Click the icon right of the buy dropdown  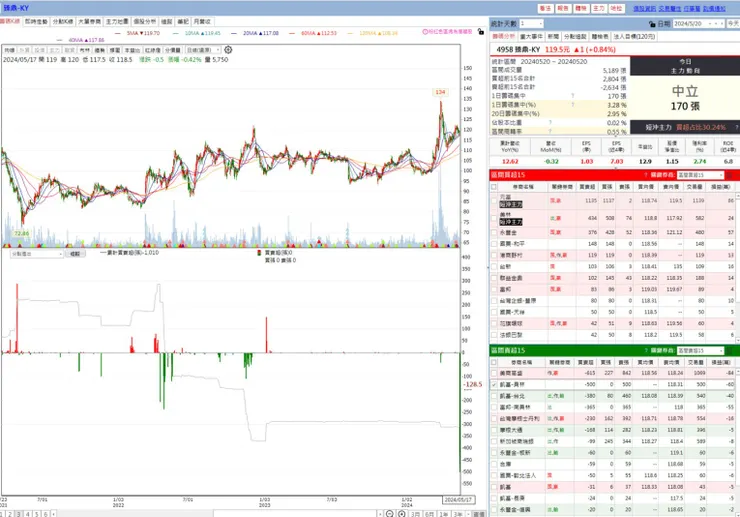730,175
